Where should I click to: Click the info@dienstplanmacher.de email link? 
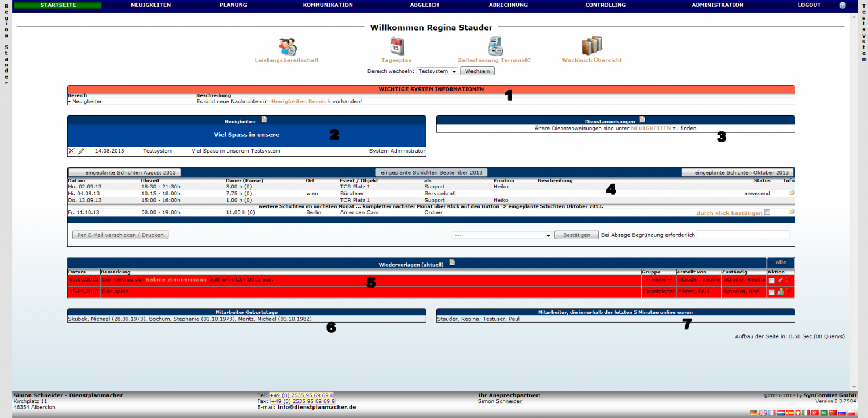click(317, 407)
